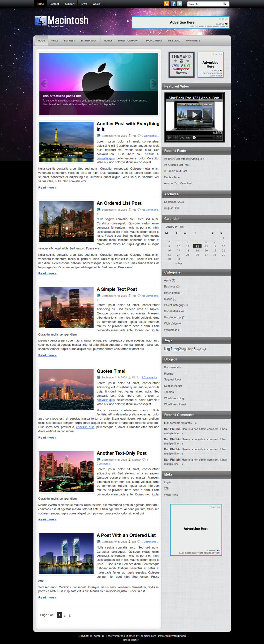Viewport: 264px width, 644px height.
Task: Open the Twitter icon in header
Action: (x=180, y=4)
